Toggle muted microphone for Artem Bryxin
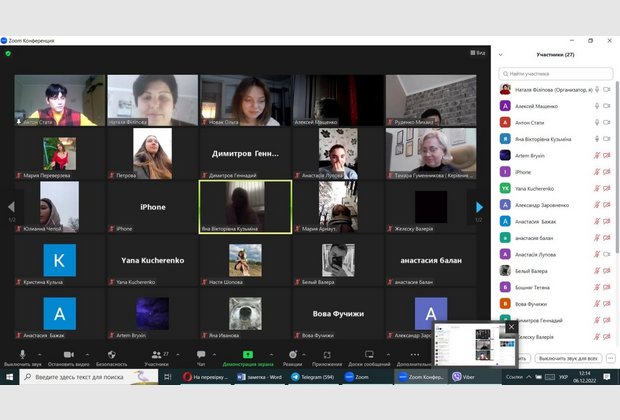620x420 pixels. [x=596, y=155]
